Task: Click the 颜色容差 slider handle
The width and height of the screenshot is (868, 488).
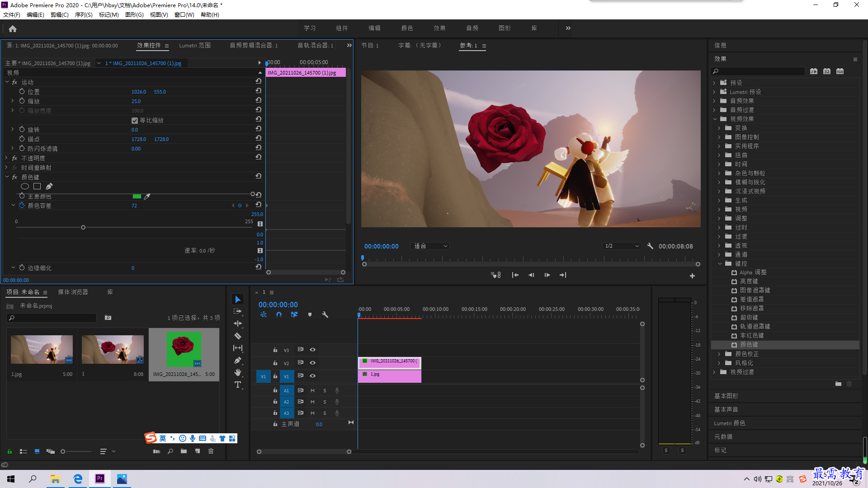Action: pyautogui.click(x=83, y=227)
